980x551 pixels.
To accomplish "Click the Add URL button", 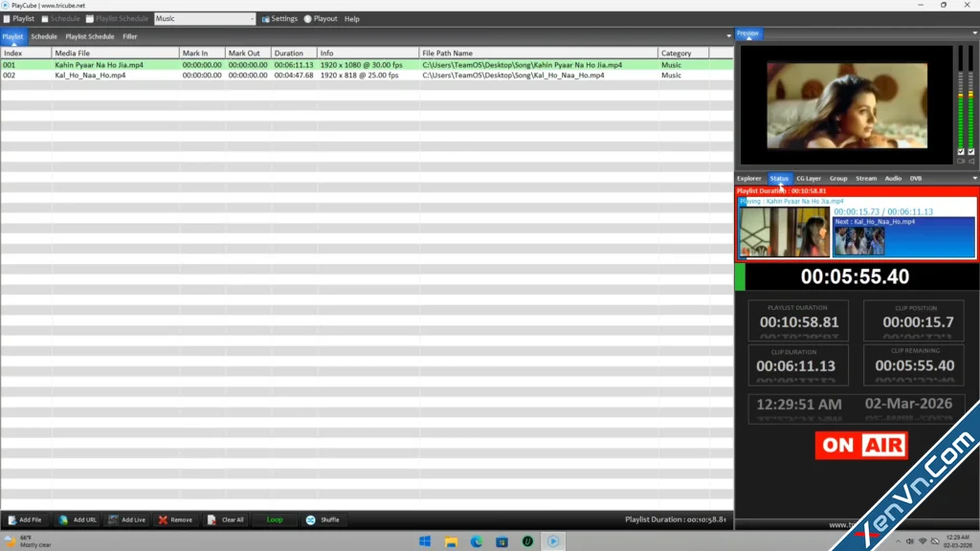I will 78,519.
